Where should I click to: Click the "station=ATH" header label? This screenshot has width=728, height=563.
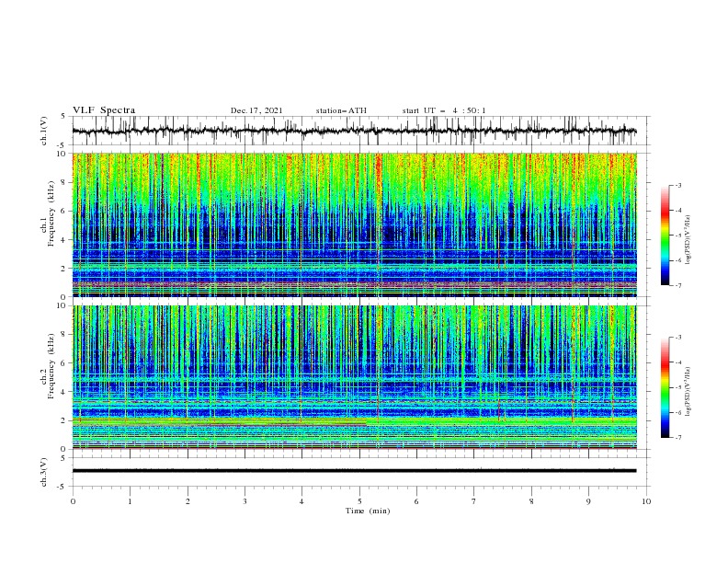pyautogui.click(x=341, y=110)
